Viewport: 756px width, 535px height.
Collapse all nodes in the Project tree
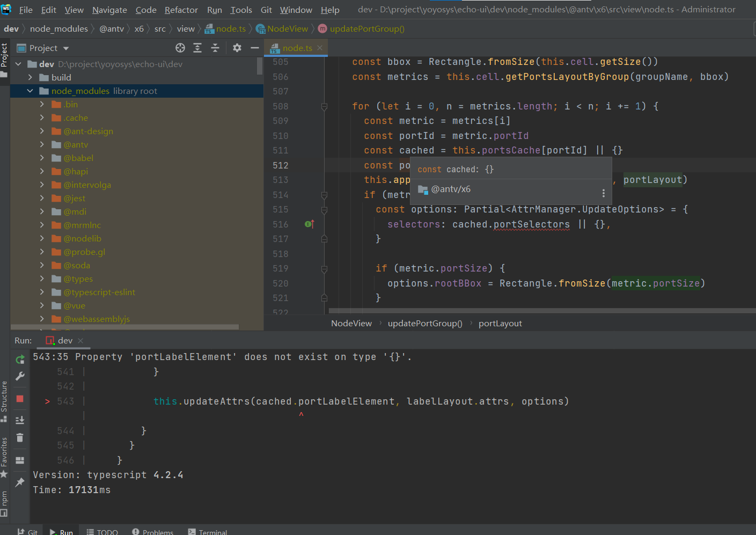[215, 48]
